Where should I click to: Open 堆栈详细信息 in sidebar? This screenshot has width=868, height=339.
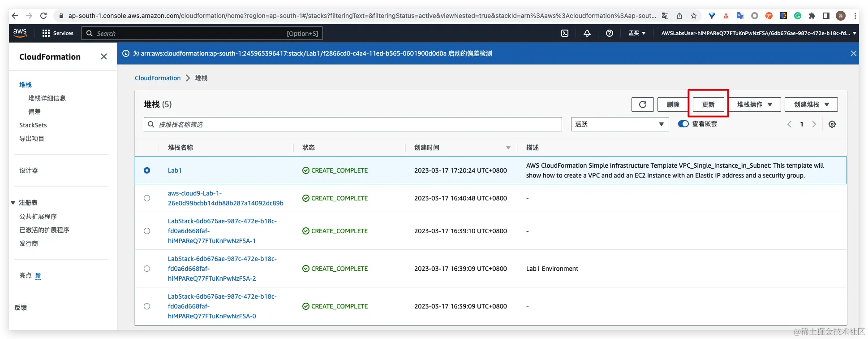tap(47, 98)
